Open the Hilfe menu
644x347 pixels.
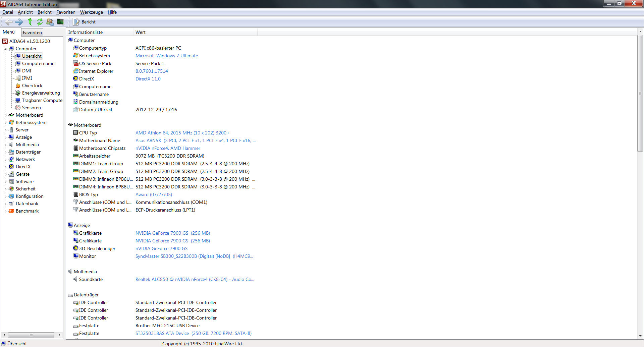[112, 12]
